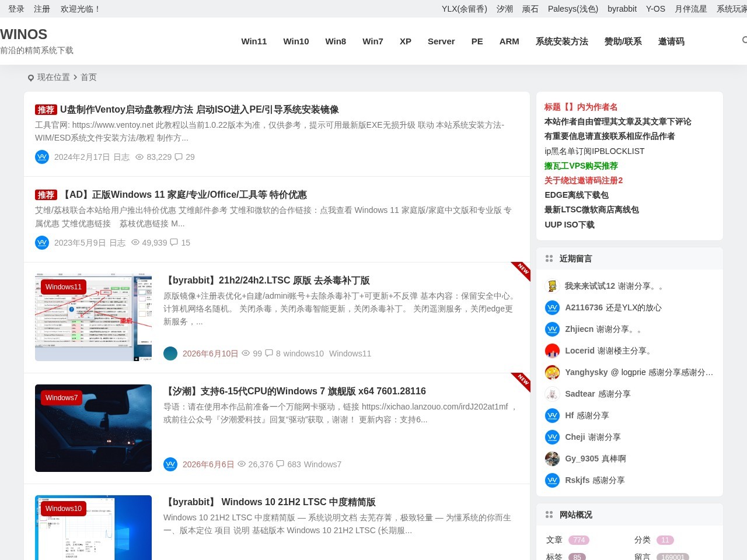Open the 支持6-15代CPU的Windows 7 旗舰版 post title
747x560 pixels.
[295, 391]
